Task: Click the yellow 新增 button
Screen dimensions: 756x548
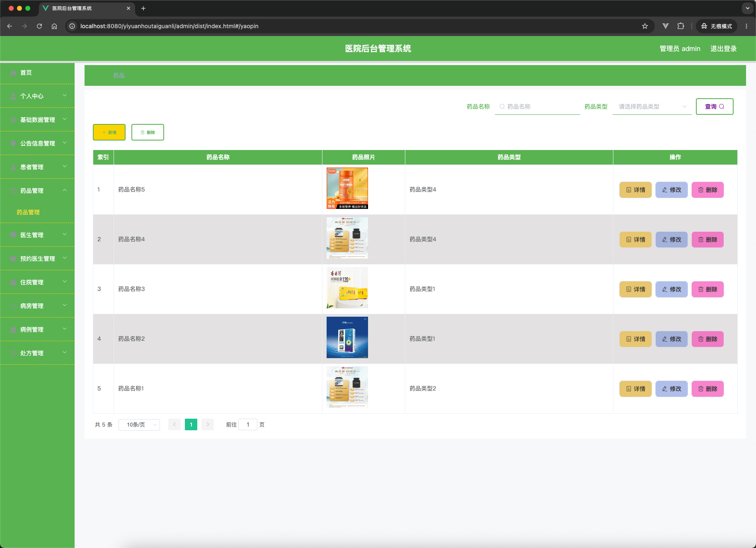Action: pyautogui.click(x=109, y=132)
